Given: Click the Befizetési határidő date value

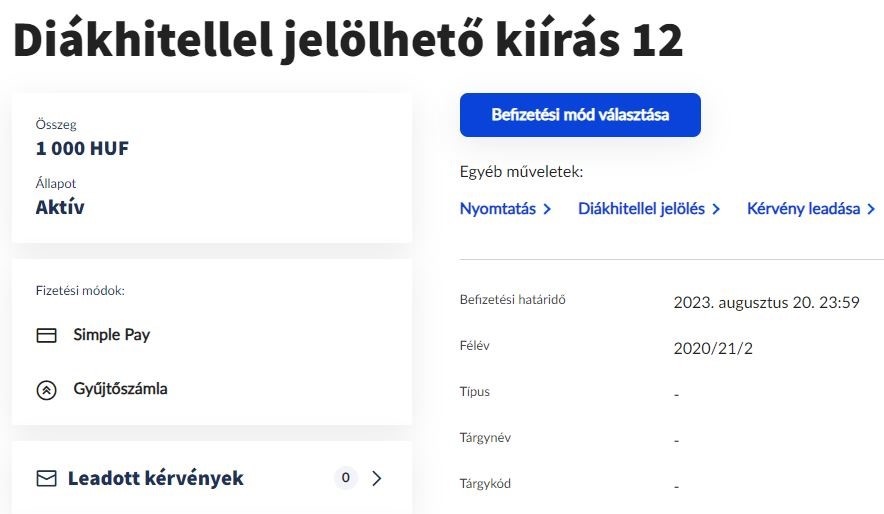Looking at the screenshot, I should (x=767, y=303).
